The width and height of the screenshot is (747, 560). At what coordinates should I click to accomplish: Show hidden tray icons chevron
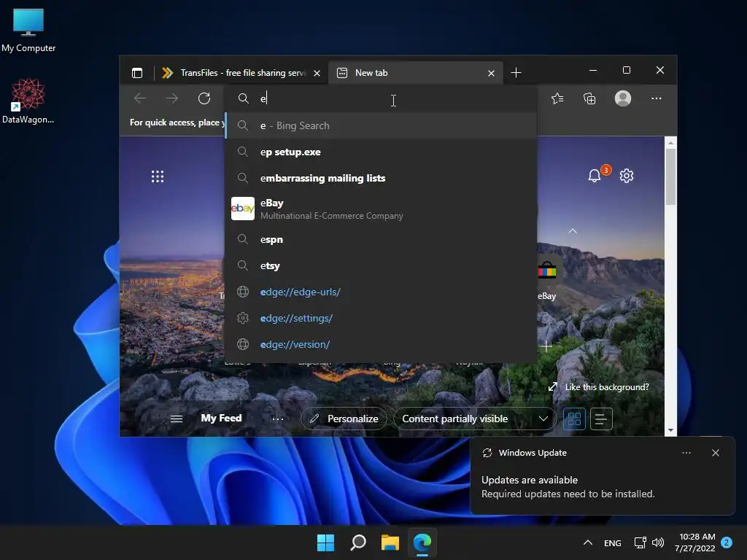588,542
